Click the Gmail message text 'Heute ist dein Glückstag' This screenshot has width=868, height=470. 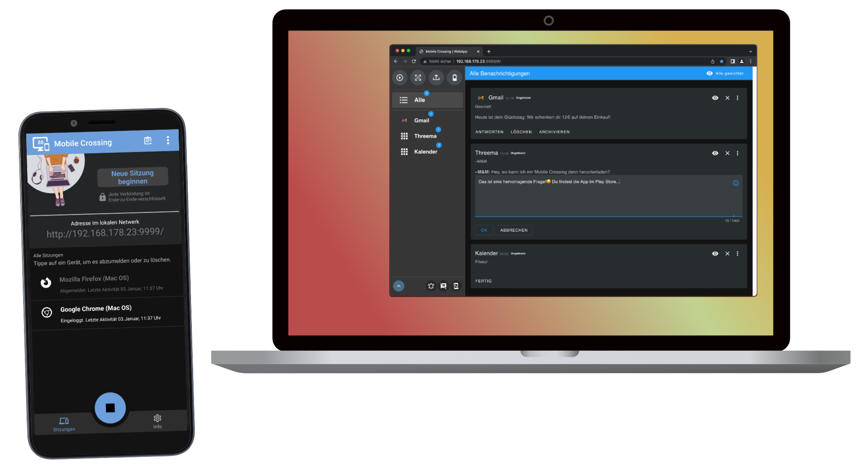point(542,117)
